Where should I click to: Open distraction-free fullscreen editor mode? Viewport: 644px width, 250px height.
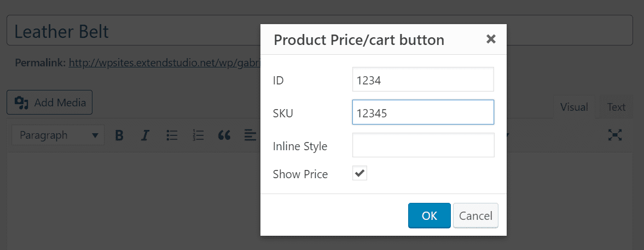coord(615,135)
